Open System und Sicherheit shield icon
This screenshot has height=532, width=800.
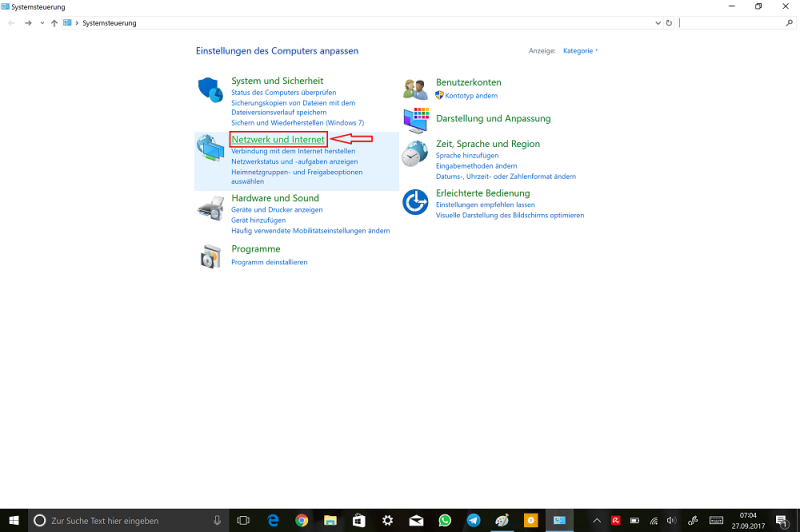pos(210,90)
